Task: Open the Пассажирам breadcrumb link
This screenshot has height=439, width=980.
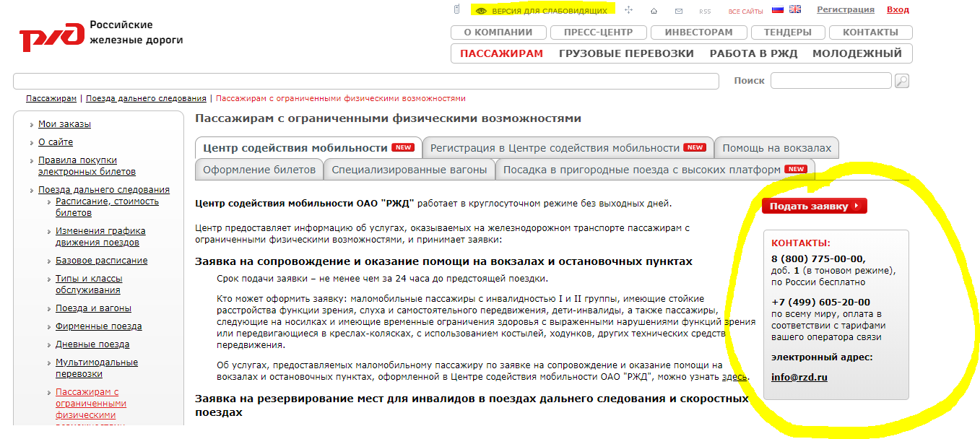Action: [51, 98]
